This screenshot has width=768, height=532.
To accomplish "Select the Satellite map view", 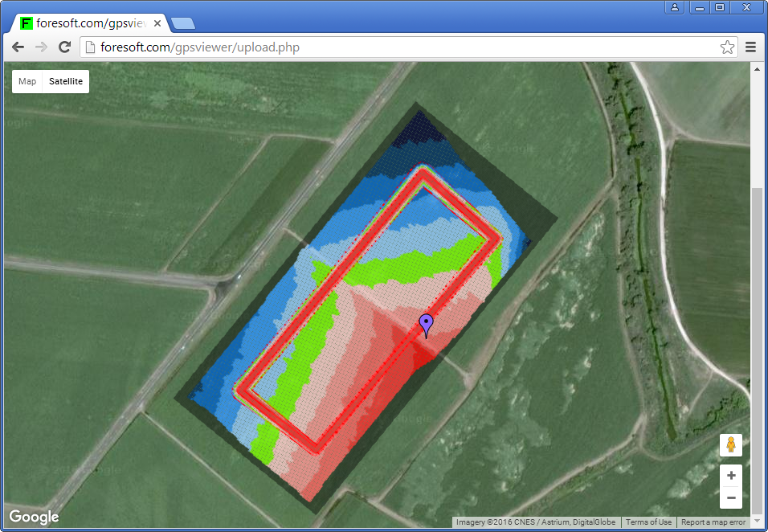I will click(66, 81).
